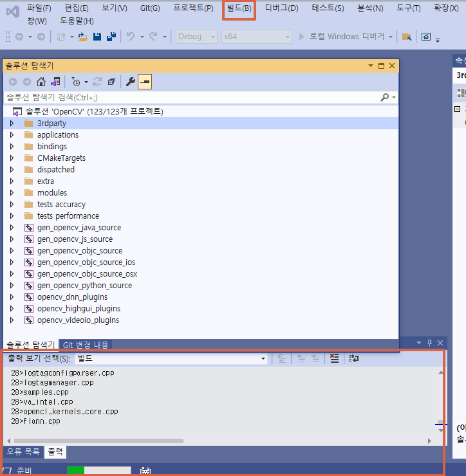Open the output source dropdown showing 빌드

click(171, 358)
